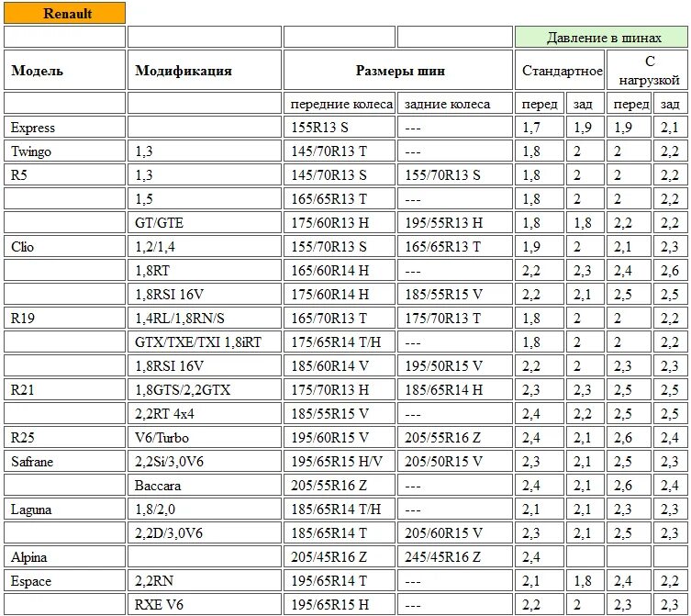Click the 1,4RL/1,8RN/S modification cell
This screenshot has width=691, height=616.
pyautogui.click(x=204, y=318)
